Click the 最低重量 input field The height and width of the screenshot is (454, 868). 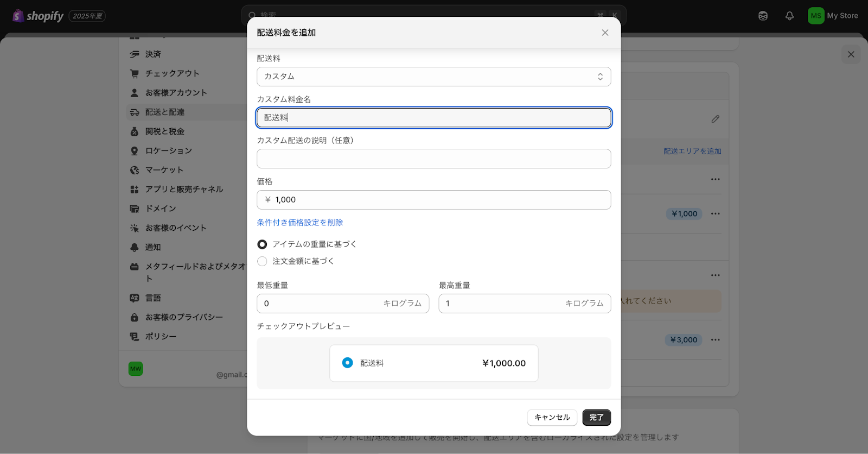click(x=343, y=304)
